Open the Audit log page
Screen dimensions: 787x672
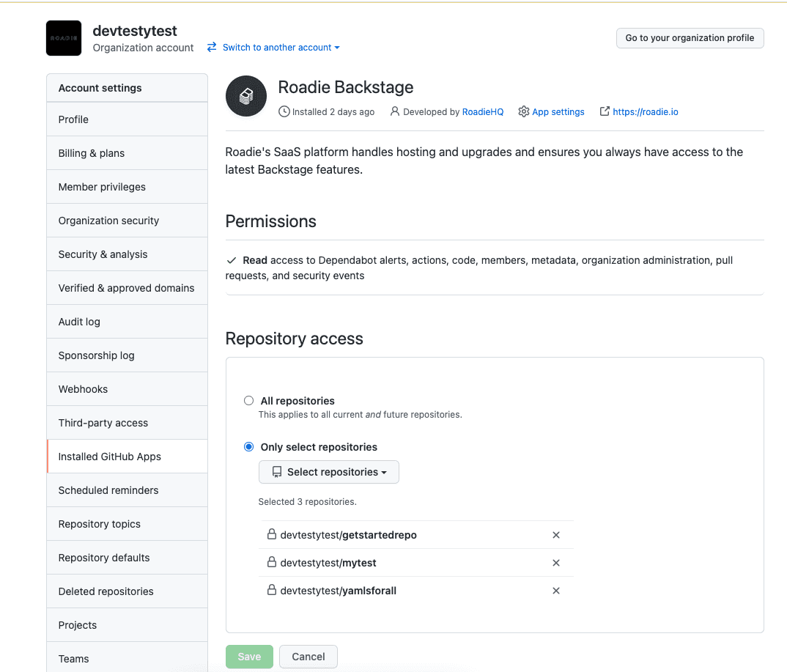click(x=127, y=322)
